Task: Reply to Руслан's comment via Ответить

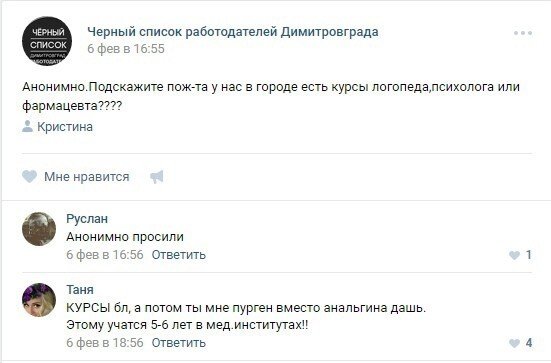Action: [179, 254]
